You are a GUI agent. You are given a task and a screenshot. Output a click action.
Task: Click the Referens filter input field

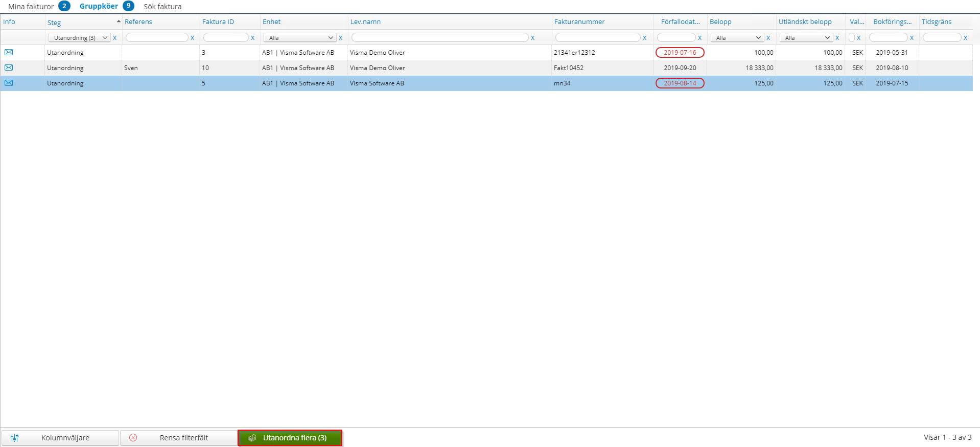pos(157,37)
